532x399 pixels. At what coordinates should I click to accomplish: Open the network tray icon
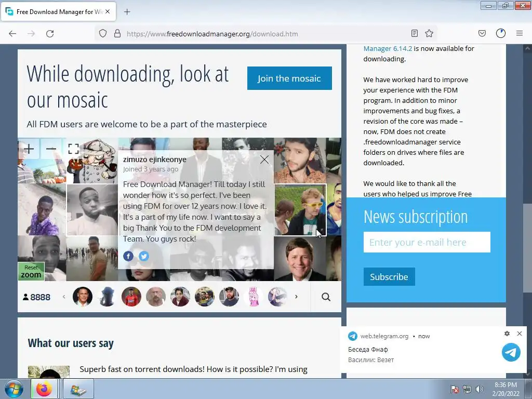(x=467, y=389)
